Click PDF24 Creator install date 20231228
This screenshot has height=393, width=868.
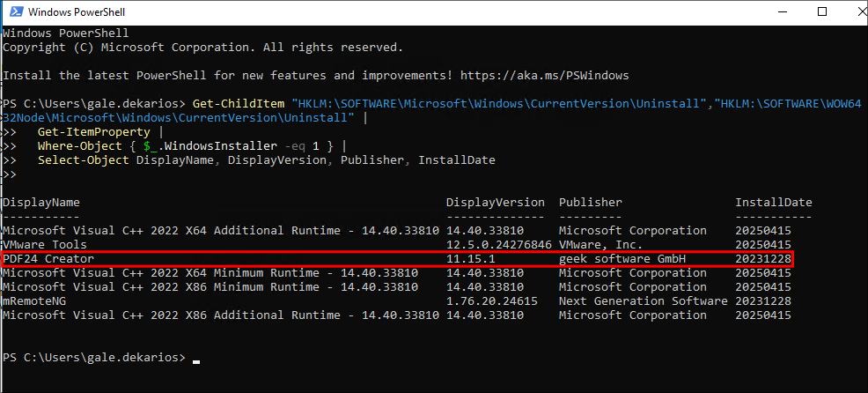[x=763, y=259]
